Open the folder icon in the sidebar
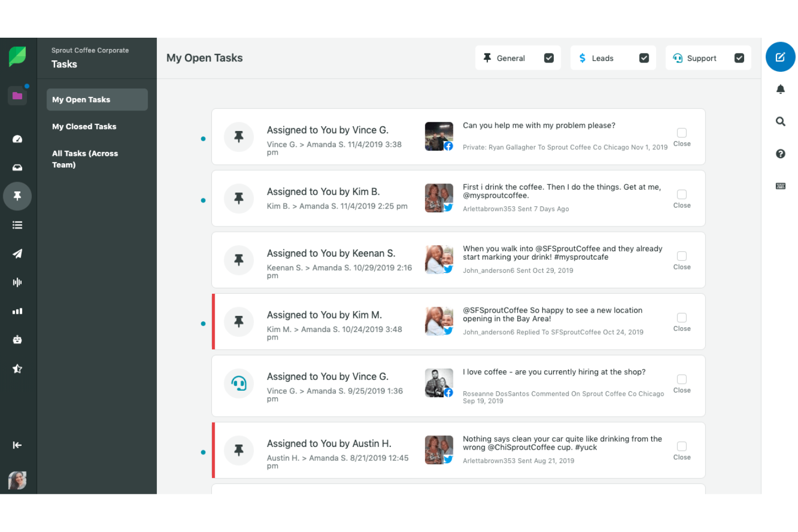Viewport: 798px width, 532px height. point(17,96)
